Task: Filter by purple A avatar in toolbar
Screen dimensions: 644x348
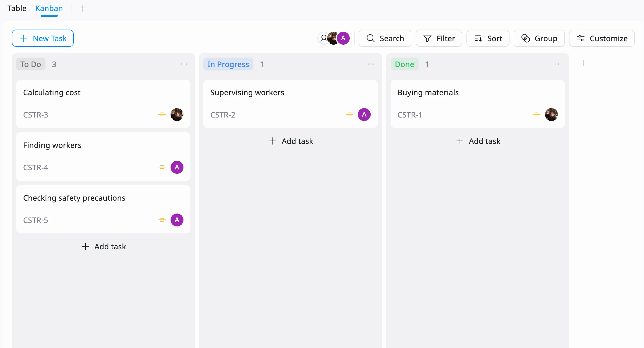Action: (x=343, y=38)
